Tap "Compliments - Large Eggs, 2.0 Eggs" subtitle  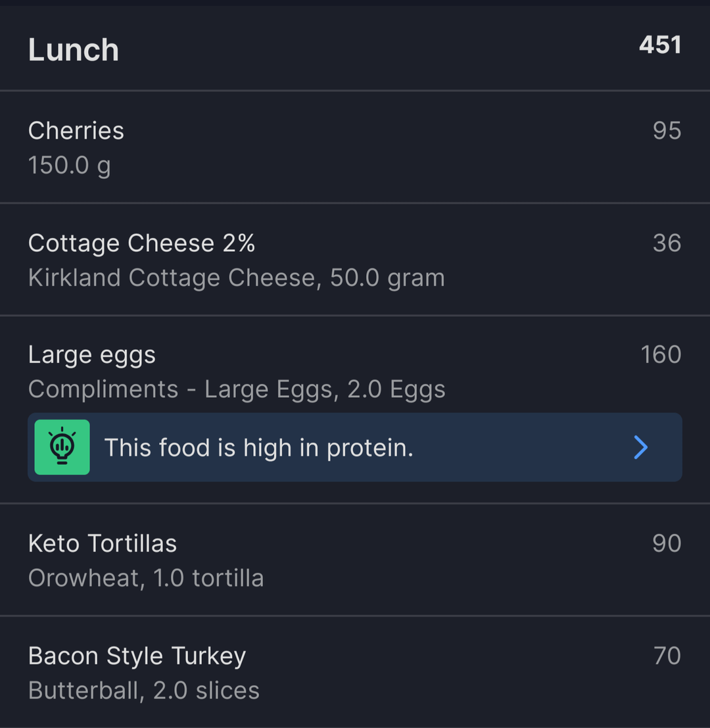[x=237, y=390]
